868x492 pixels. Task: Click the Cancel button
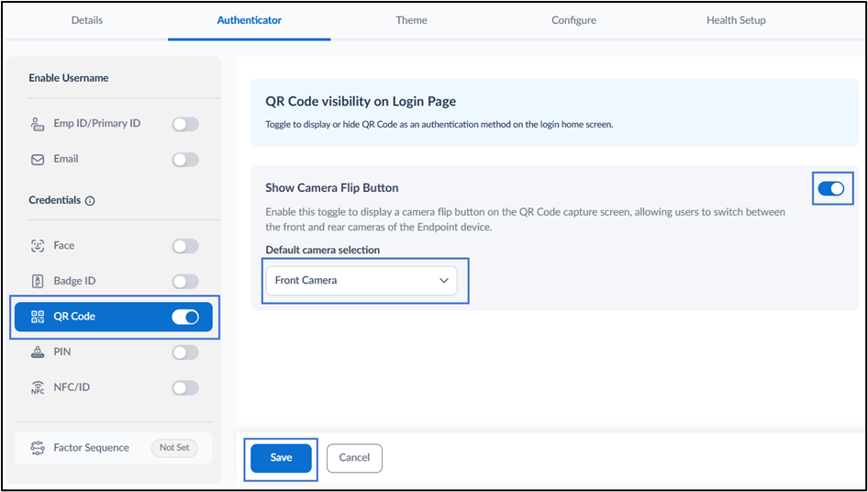[354, 458]
